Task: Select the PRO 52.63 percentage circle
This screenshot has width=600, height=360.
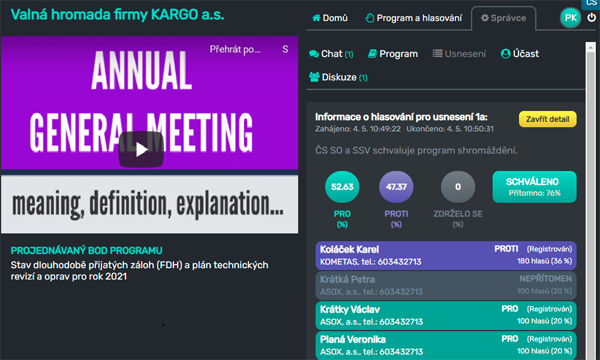Action: pyautogui.click(x=342, y=187)
